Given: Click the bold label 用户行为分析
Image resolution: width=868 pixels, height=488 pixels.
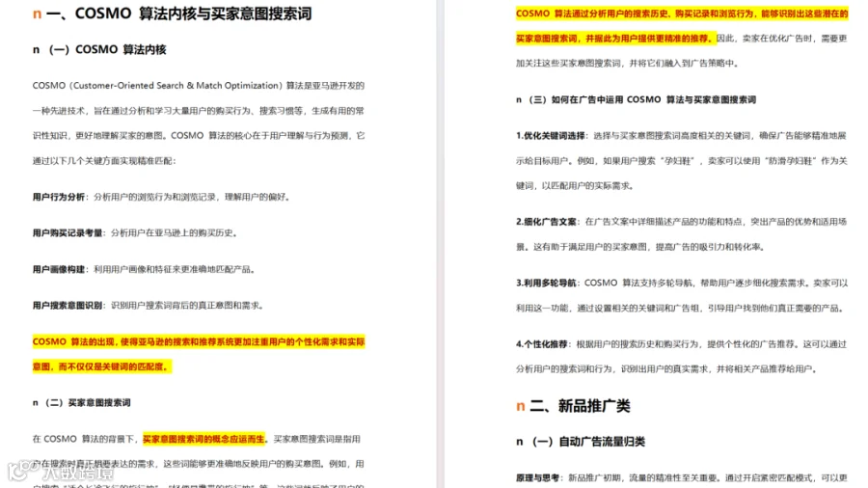Looking at the screenshot, I should coord(59,197).
